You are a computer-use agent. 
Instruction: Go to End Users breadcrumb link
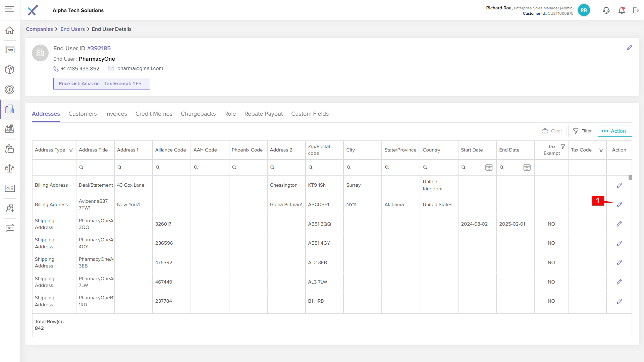(x=72, y=29)
